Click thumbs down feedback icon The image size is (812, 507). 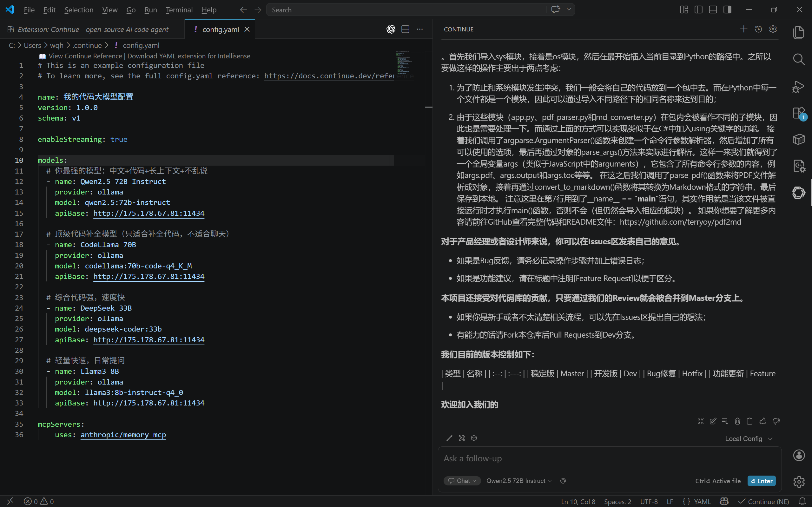click(x=776, y=421)
